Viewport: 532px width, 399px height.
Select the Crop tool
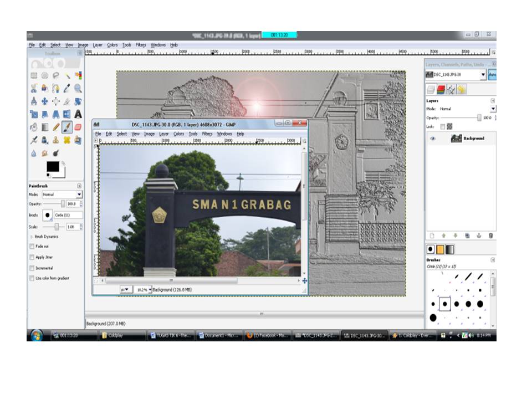coord(67,101)
